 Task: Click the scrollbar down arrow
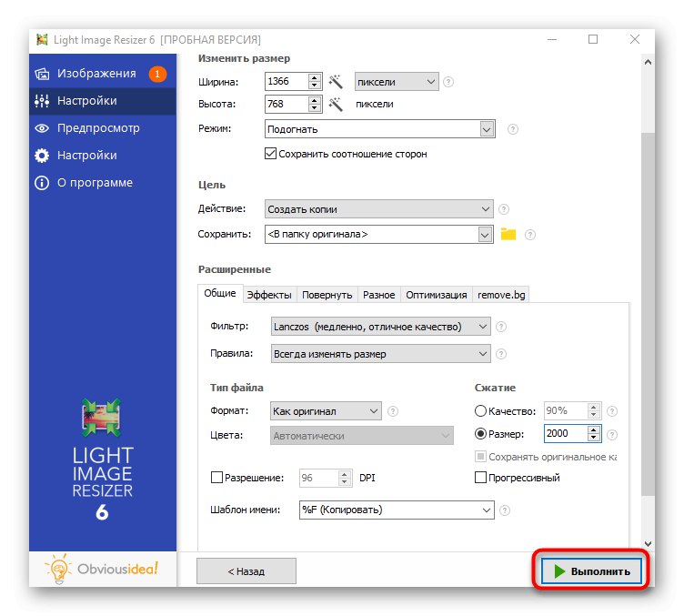point(648,544)
